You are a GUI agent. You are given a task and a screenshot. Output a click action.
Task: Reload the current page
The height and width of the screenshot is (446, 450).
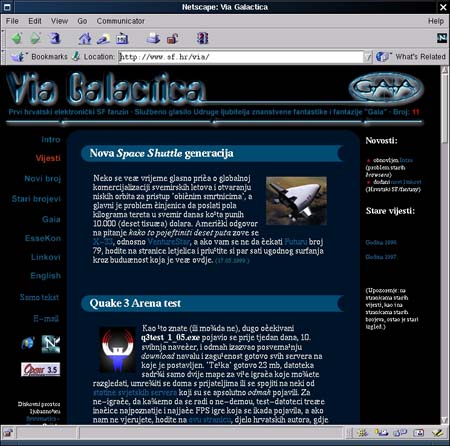55,38
